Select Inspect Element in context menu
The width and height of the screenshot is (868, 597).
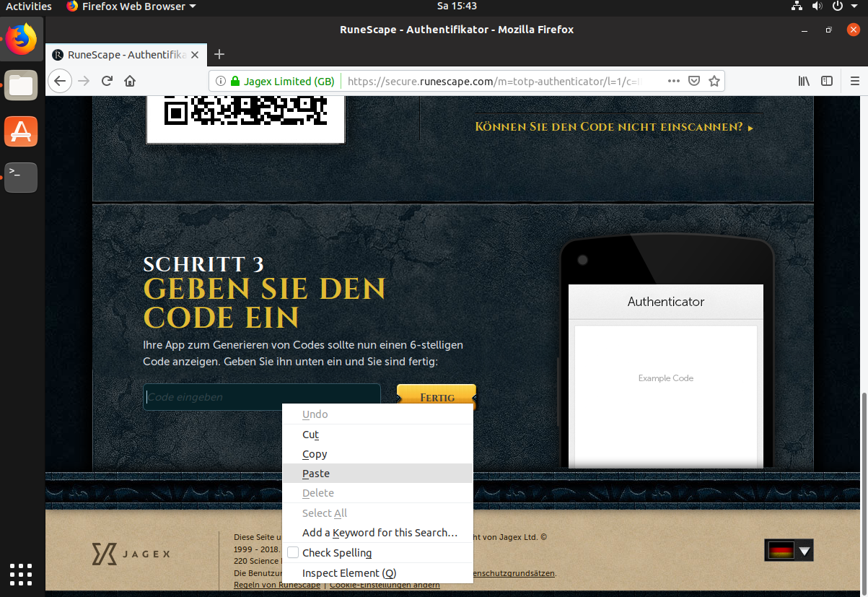(x=349, y=573)
